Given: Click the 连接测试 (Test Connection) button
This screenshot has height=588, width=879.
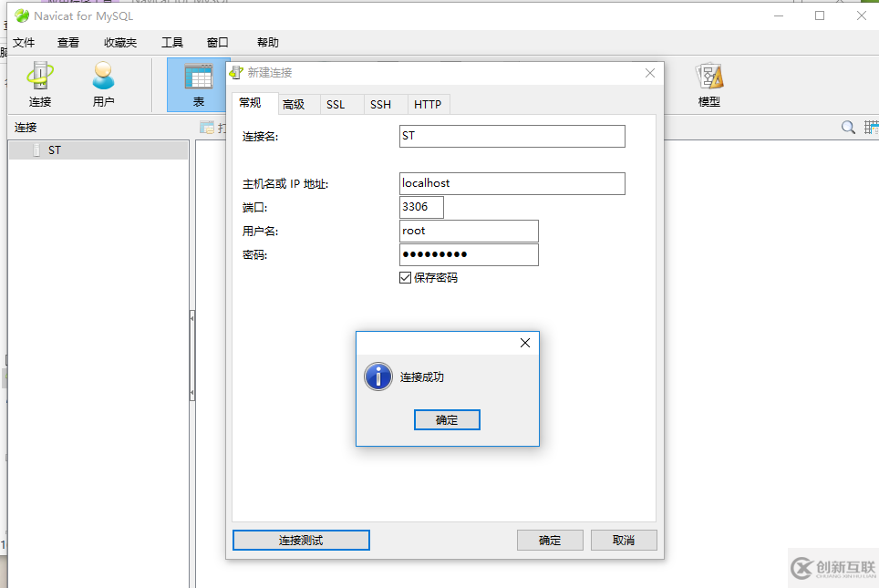Looking at the screenshot, I should tap(301, 540).
